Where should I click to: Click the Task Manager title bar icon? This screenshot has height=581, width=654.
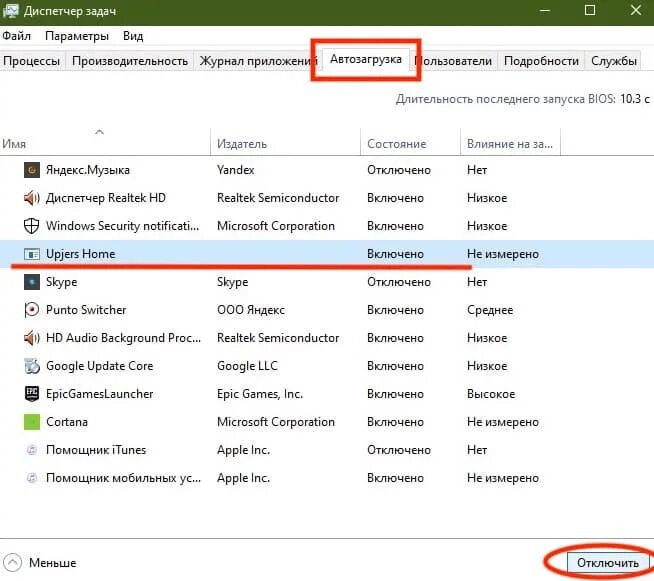click(x=10, y=10)
